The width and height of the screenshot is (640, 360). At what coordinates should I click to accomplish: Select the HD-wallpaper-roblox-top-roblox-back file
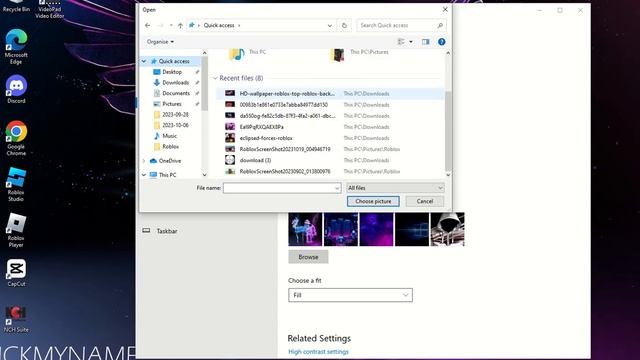pyautogui.click(x=330, y=93)
